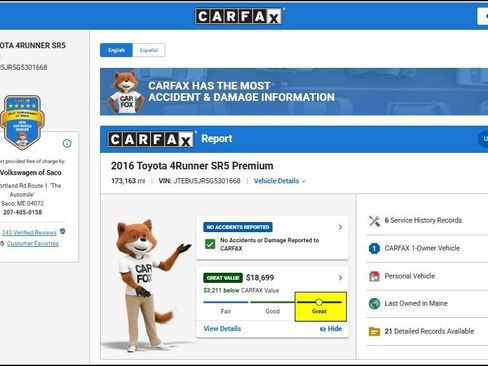Click the NO ACCIDENTS REPORTED badge

click(238, 227)
